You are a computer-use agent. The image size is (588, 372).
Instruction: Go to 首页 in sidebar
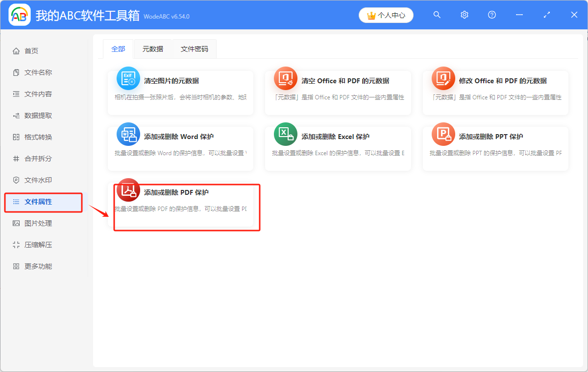click(x=31, y=51)
